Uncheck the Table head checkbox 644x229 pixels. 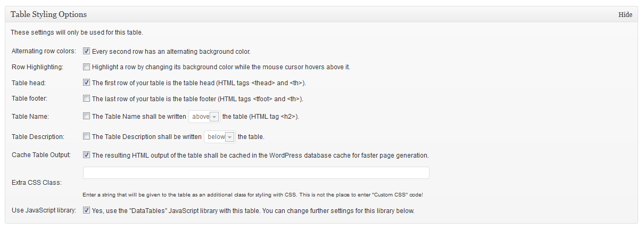click(x=86, y=83)
